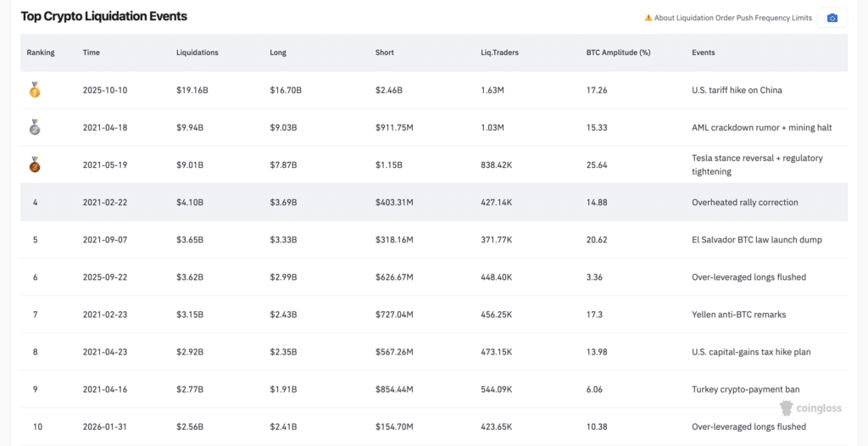868x446 pixels.
Task: Click the $16.70B long value
Action: 286,90
